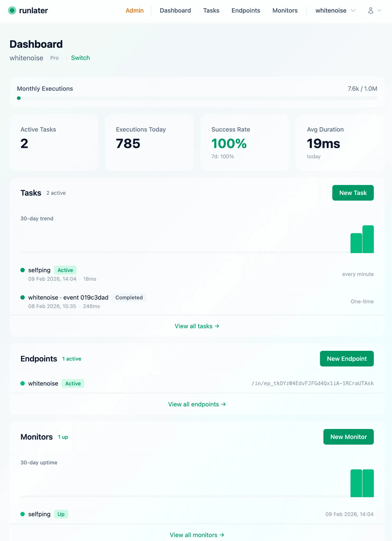Screen dimensions: 392x541
Task: Open the selfping task row
Action: [197, 274]
